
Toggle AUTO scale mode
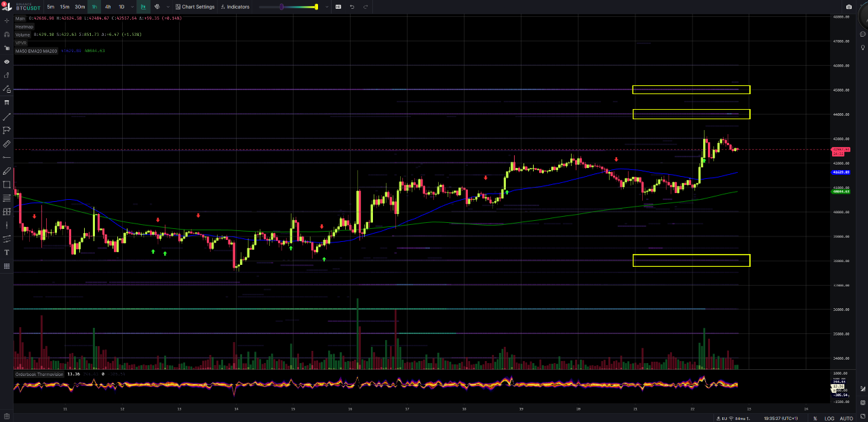pos(846,418)
